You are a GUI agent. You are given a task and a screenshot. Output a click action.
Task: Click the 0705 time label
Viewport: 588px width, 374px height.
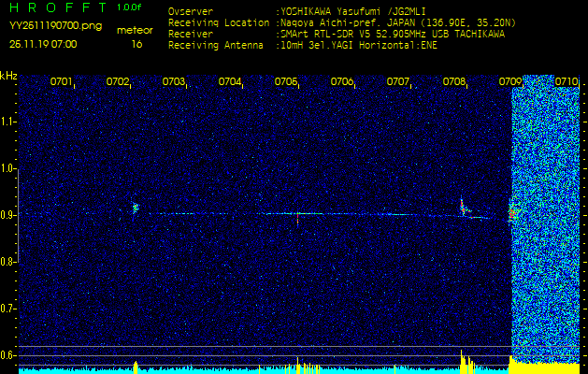coord(286,82)
